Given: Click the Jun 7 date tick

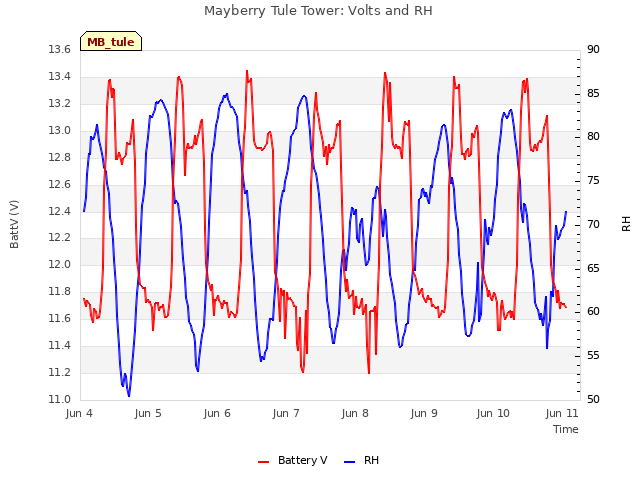Looking at the screenshot, I should (x=286, y=413).
